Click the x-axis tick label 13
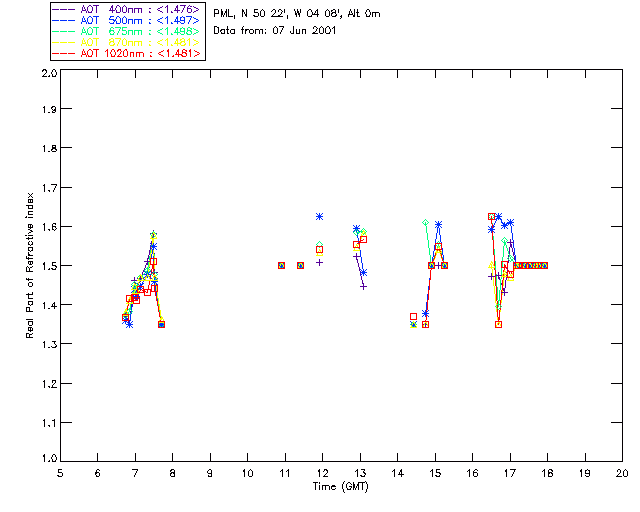Viewport: 640px width, 512px height. [360, 473]
